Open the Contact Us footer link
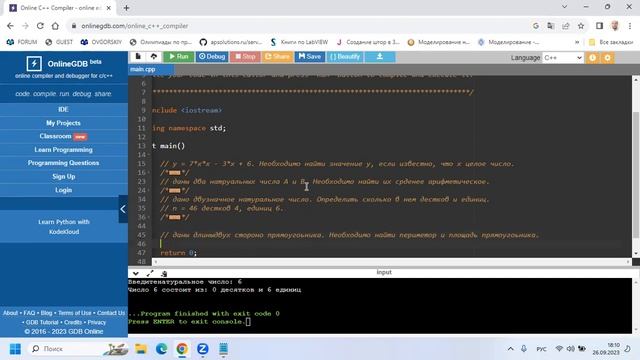The image size is (640, 360). point(111,313)
